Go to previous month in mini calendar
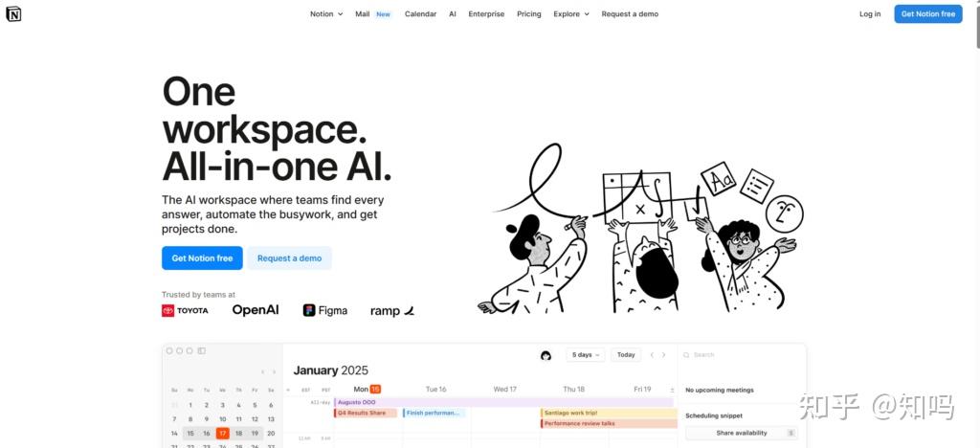The image size is (980, 448). [x=262, y=371]
